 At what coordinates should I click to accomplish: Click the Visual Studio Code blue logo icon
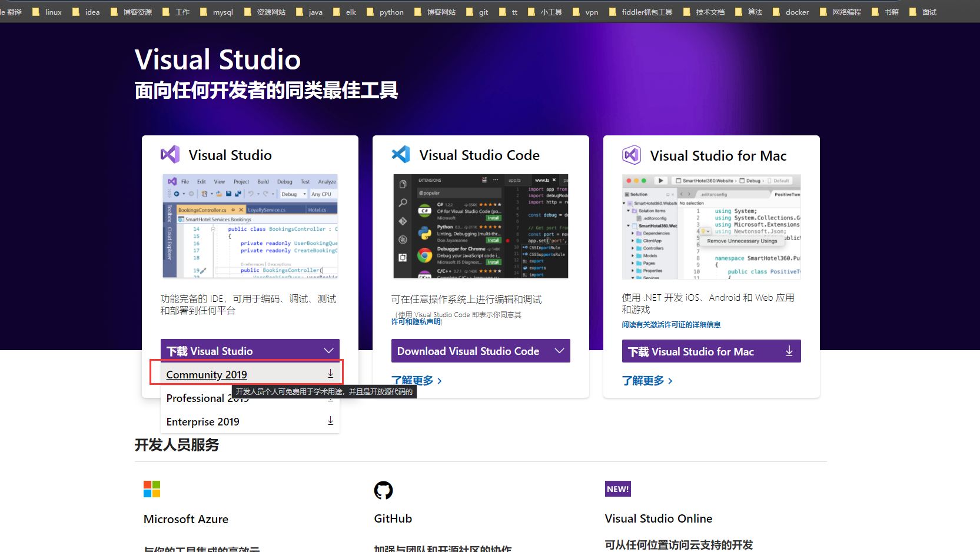point(401,155)
